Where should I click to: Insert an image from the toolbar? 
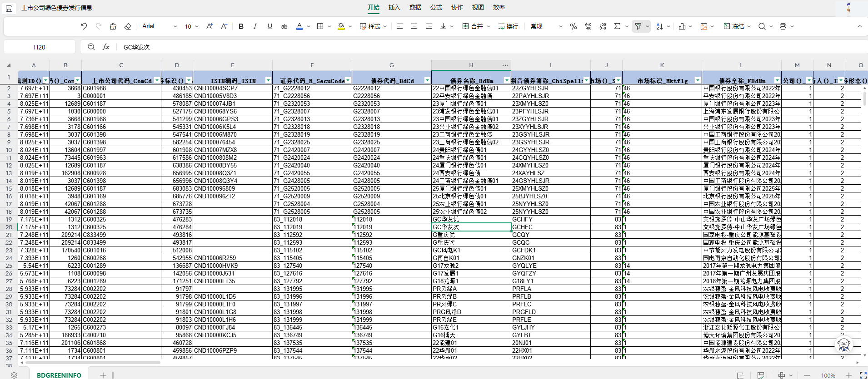pyautogui.click(x=704, y=26)
